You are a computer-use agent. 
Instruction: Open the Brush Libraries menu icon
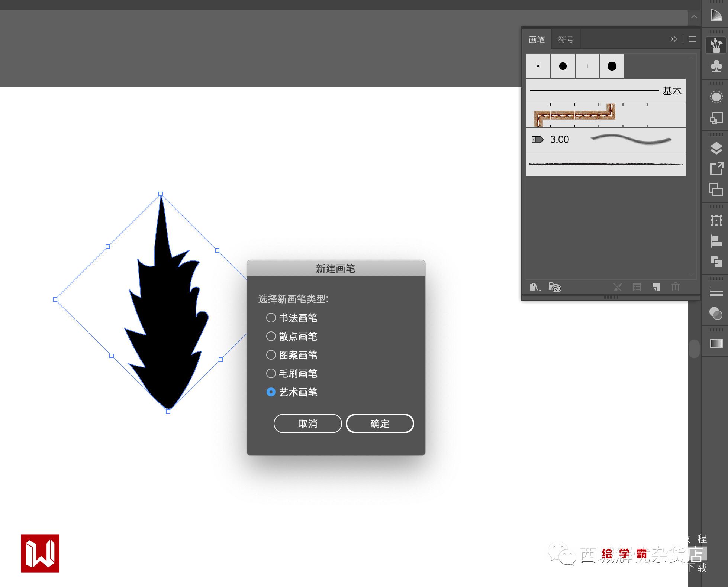(535, 287)
